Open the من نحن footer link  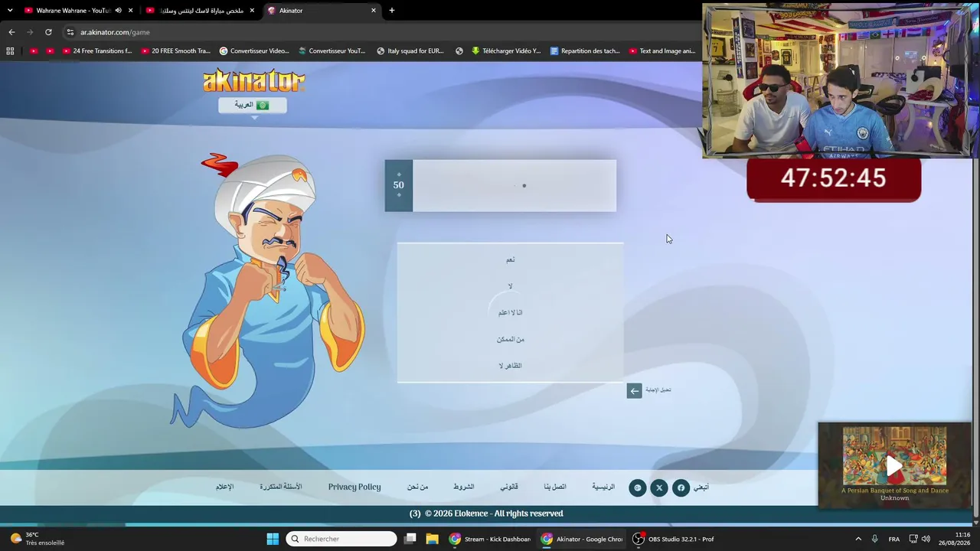pos(417,487)
